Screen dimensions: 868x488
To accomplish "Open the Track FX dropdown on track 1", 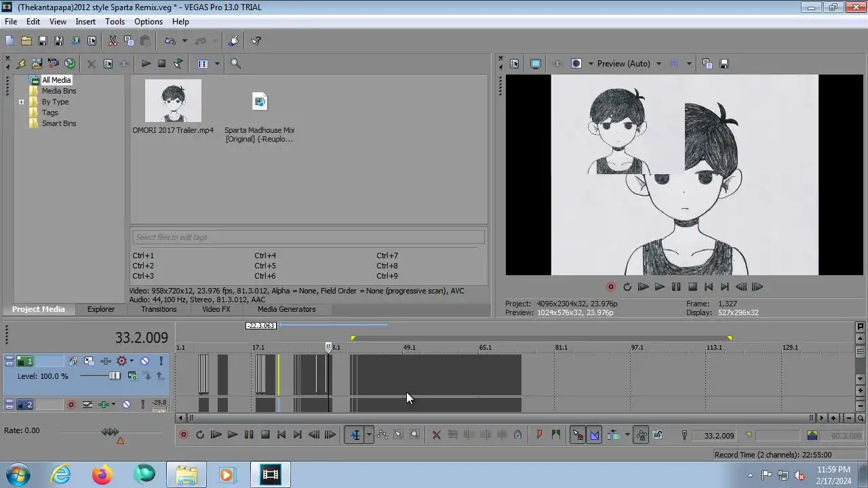I will coord(132,361).
